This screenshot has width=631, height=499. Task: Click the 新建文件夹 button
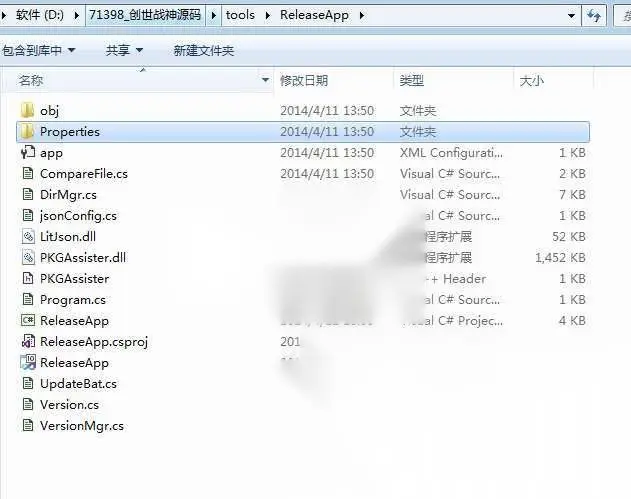coord(204,51)
